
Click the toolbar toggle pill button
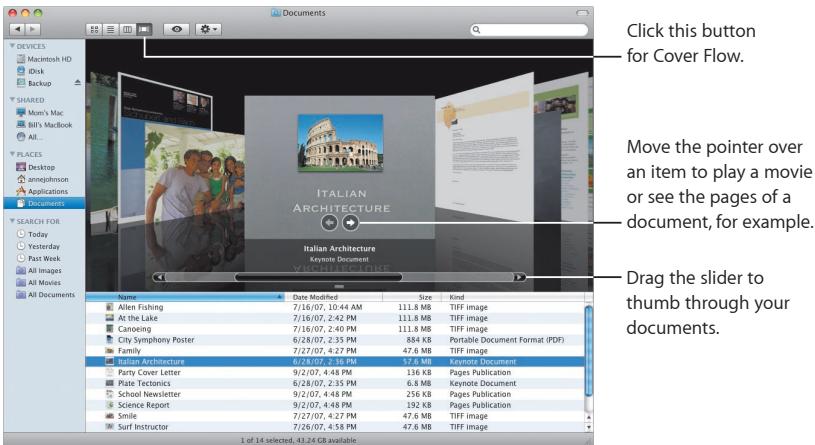click(583, 12)
